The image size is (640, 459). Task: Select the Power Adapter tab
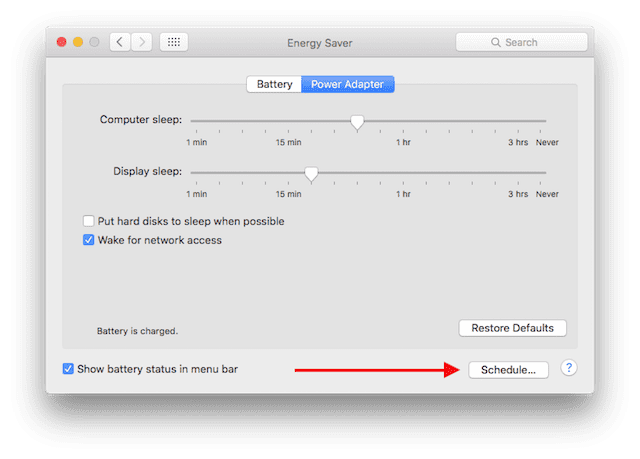(x=347, y=84)
